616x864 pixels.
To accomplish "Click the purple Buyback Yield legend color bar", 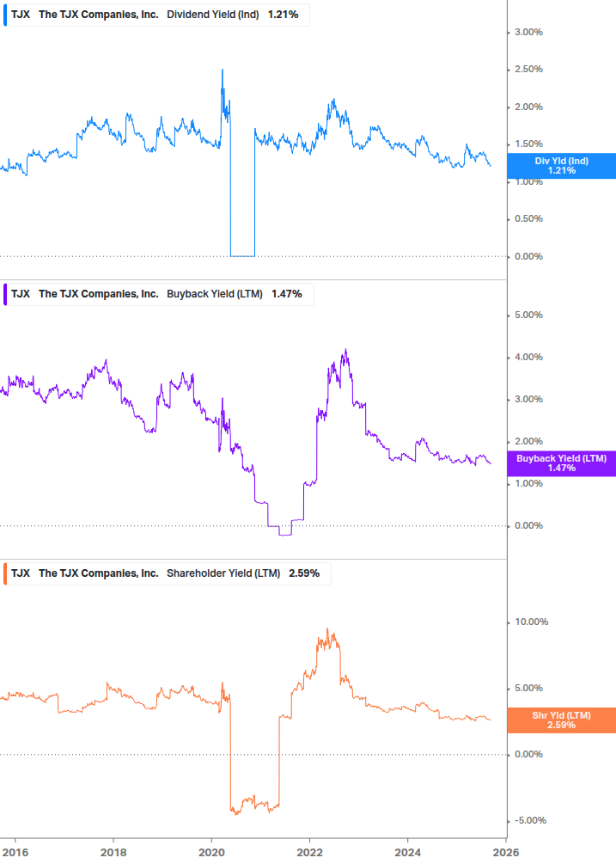I will (x=5, y=294).
